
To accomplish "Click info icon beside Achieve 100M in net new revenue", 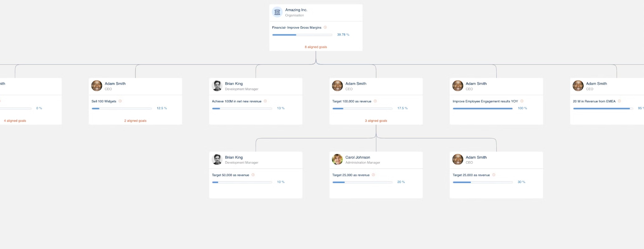I will tap(265, 101).
